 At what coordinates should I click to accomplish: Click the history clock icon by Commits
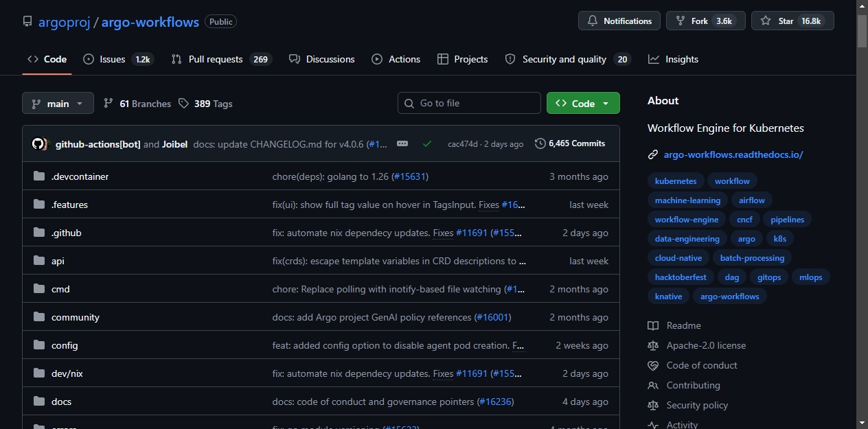(540, 143)
